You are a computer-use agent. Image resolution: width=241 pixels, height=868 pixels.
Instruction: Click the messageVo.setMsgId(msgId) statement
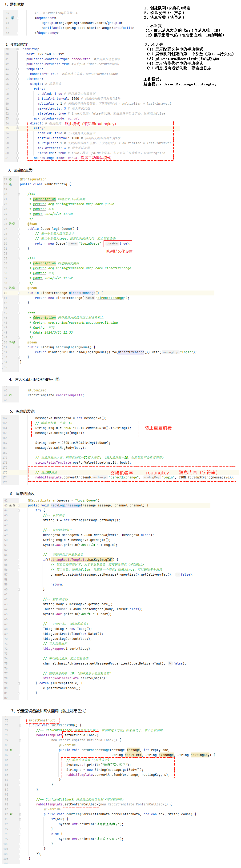[60, 433]
